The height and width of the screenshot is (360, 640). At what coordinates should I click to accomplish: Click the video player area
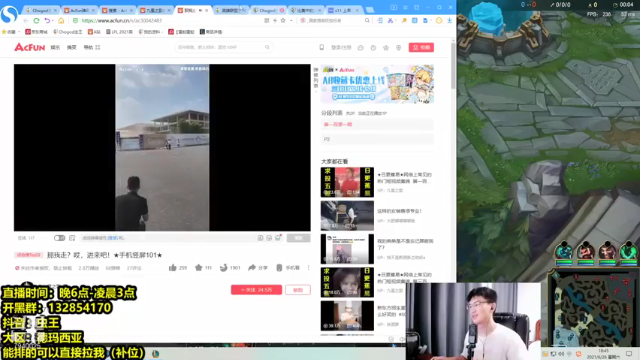(162, 147)
